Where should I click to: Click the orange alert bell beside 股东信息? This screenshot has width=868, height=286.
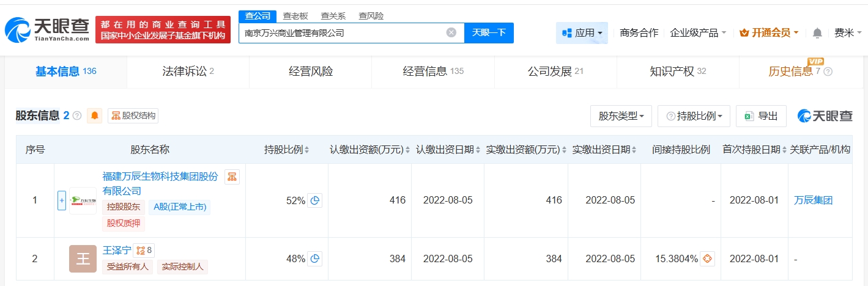coord(95,116)
